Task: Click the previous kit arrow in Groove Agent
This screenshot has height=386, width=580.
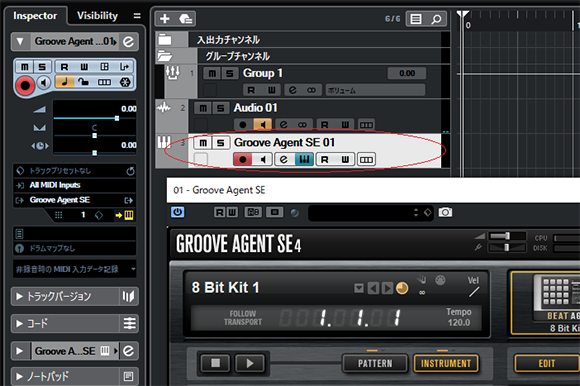Action: [373, 288]
